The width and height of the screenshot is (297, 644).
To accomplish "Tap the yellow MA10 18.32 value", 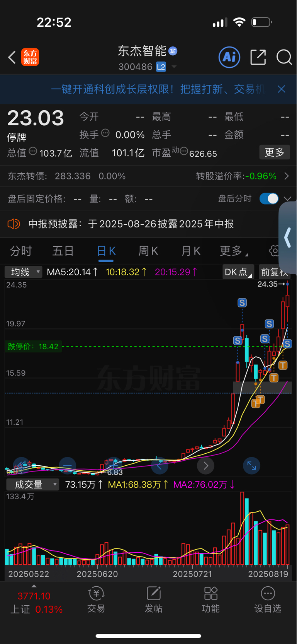I will [126, 272].
